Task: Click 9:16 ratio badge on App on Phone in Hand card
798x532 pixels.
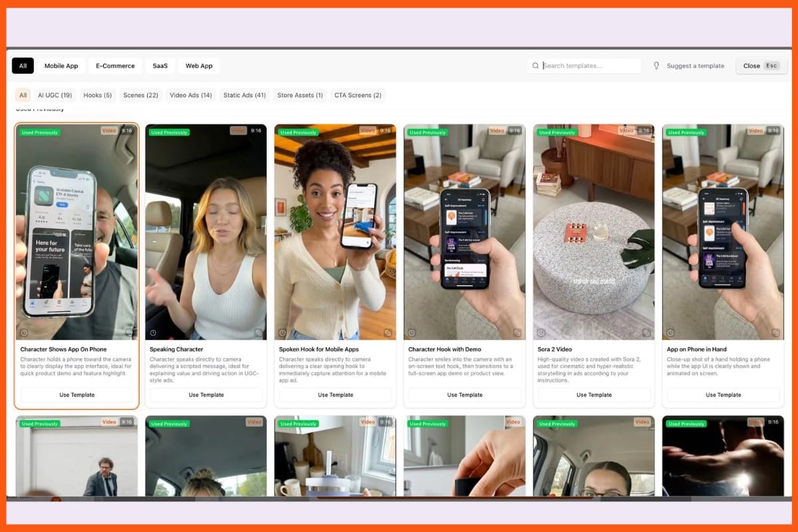Action: (x=773, y=131)
